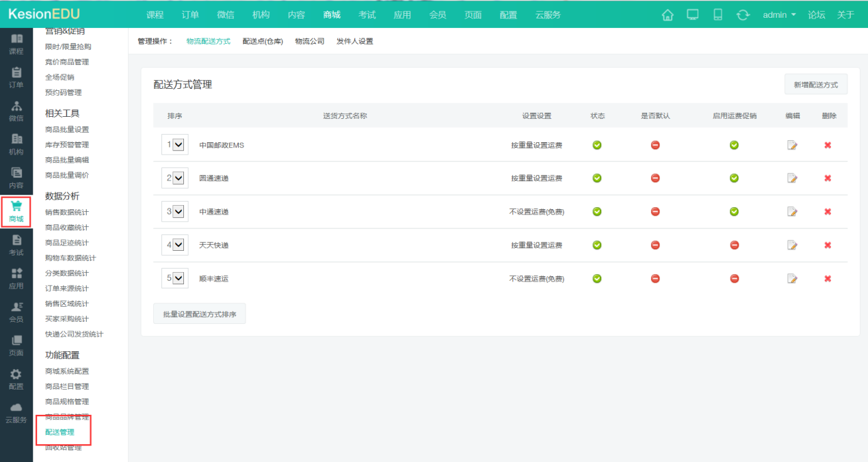Open 微信 in the left sidebar
Image resolution: width=868 pixels, height=462 pixels.
tap(16, 111)
